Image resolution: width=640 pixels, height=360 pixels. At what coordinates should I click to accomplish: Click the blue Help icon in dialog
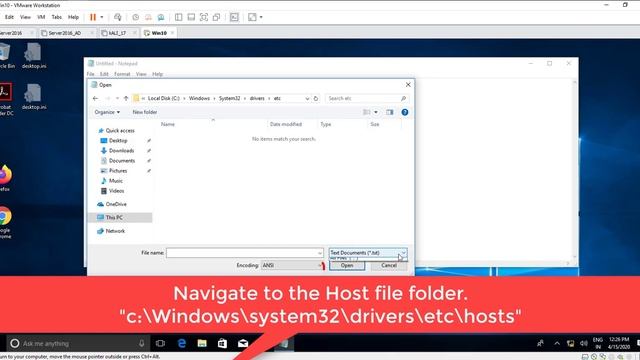(x=404, y=112)
